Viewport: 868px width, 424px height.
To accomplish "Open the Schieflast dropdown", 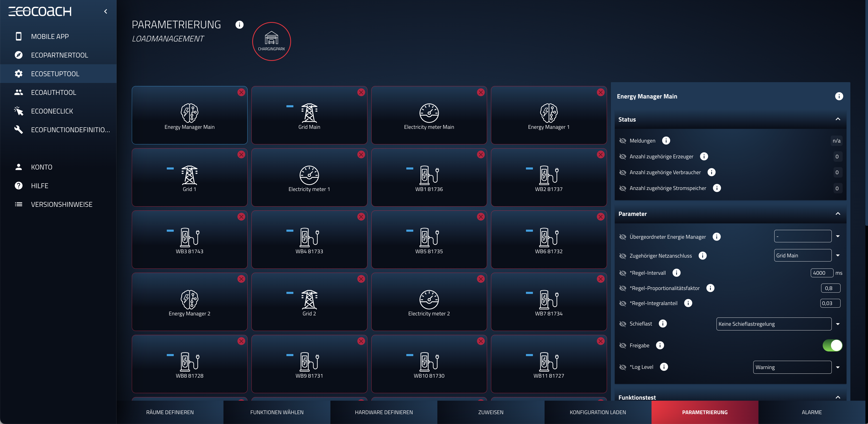I will click(778, 324).
